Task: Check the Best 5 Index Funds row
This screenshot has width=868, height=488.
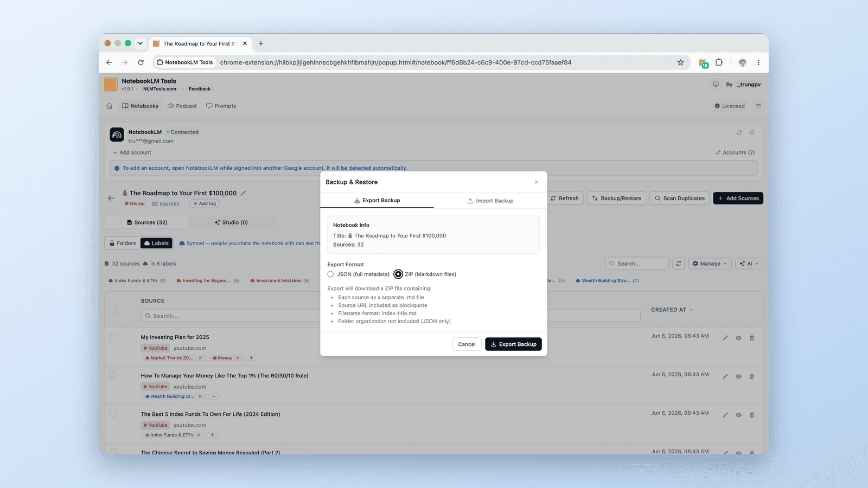Action: point(113,414)
